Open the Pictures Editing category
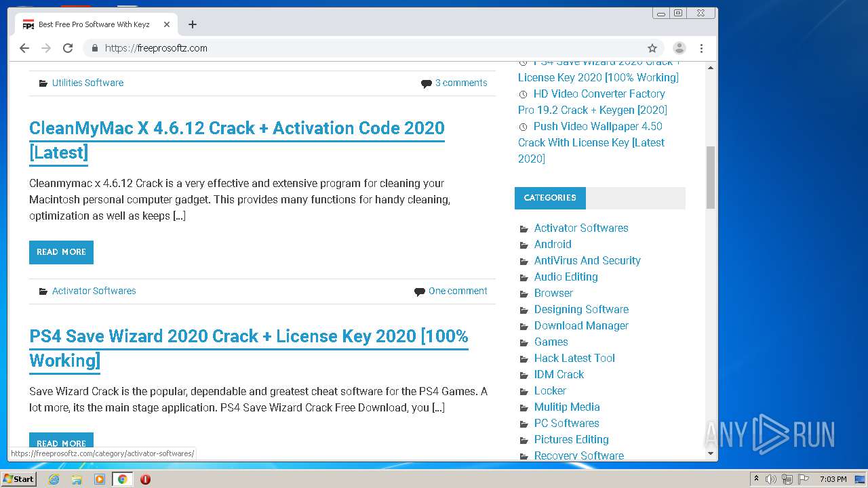This screenshot has height=488, width=868. coord(572,439)
